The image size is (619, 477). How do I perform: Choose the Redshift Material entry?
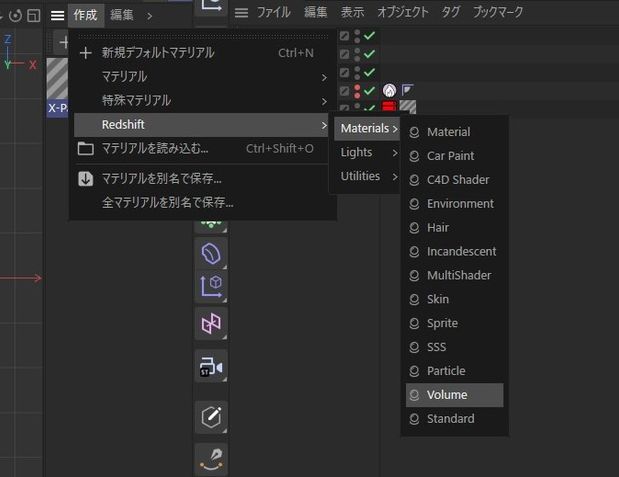454,132
